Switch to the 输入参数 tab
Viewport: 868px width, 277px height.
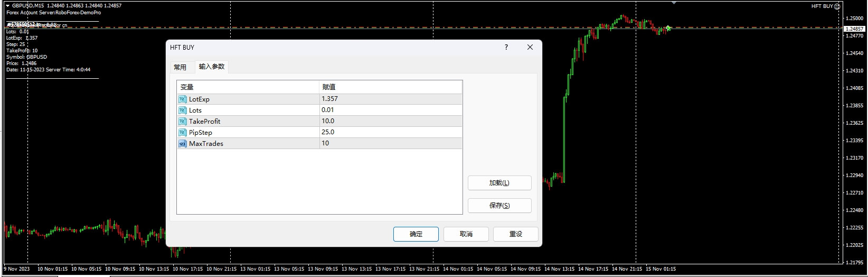click(212, 67)
